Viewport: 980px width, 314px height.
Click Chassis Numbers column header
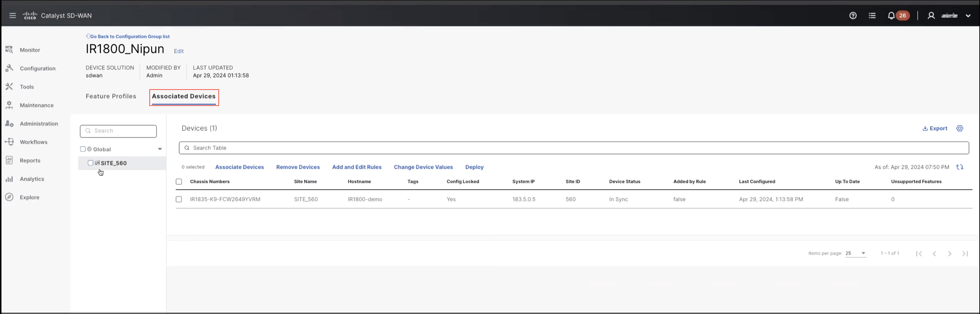(x=210, y=181)
